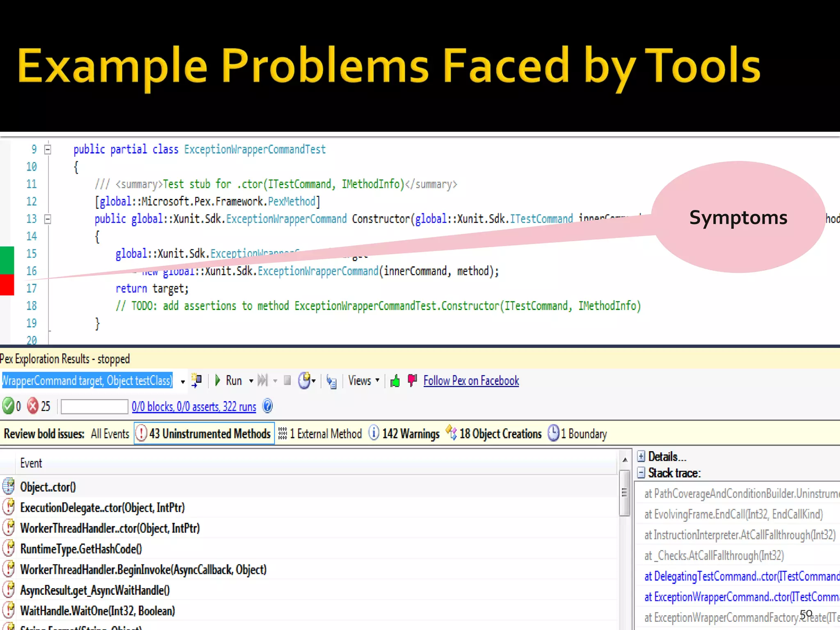Click the red failed tests X icon
Viewport: 840px width, 630px height.
pyautogui.click(x=32, y=406)
